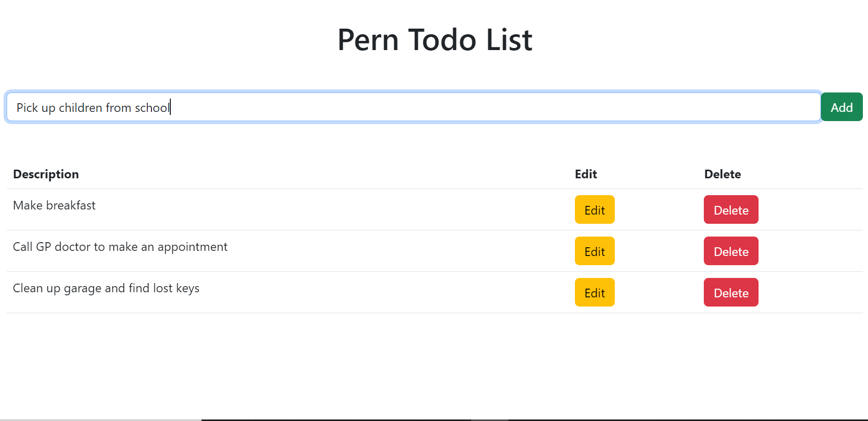The image size is (868, 421).
Task: Delete the GP doctor appointment todo
Action: click(730, 251)
